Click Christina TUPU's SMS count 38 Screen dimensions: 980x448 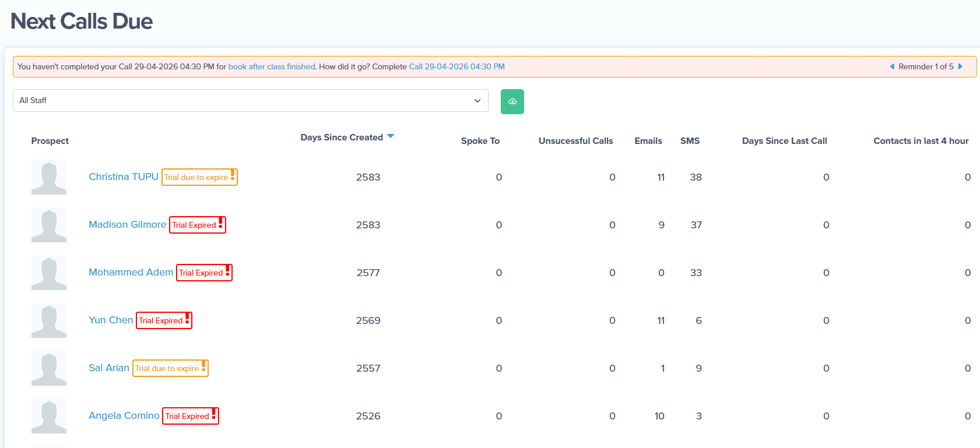point(696,177)
